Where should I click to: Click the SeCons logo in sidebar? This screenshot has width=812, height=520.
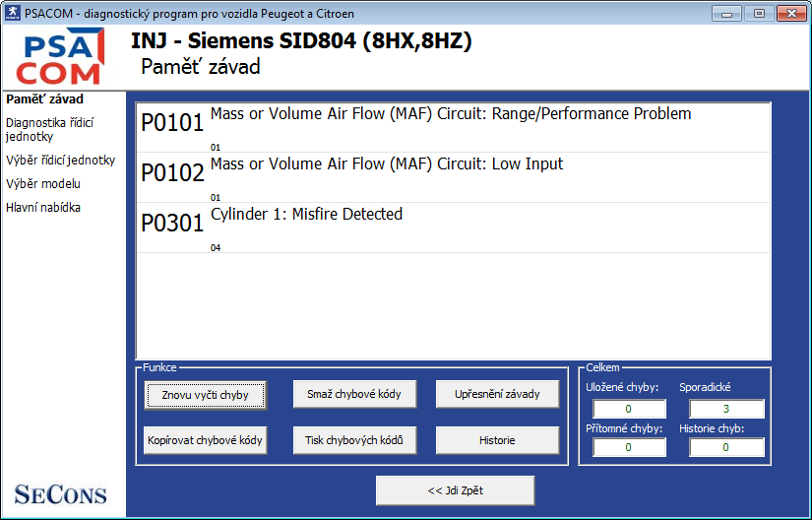[60, 493]
